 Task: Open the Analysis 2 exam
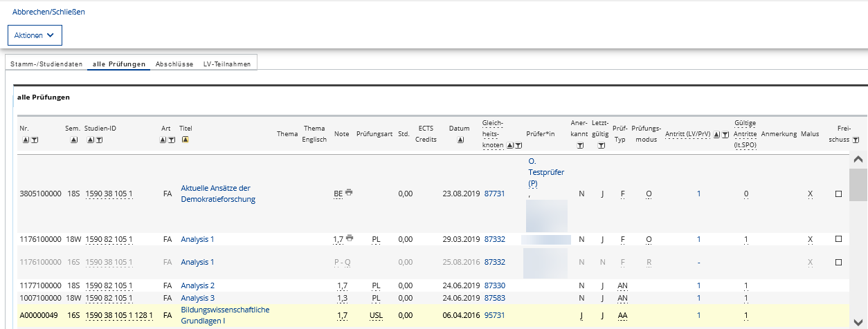197,285
